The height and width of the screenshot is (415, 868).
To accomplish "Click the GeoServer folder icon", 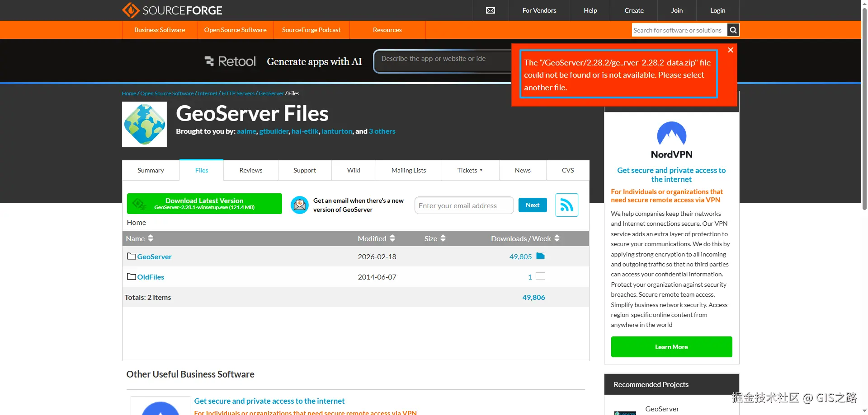I will coord(132,256).
